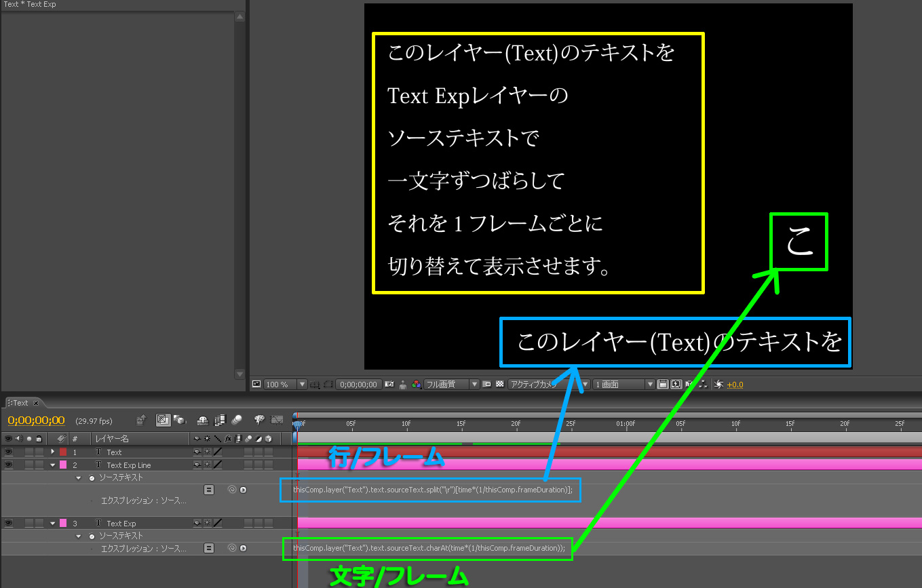This screenshot has width=922, height=588.
Task: Hide the Text Exp layer eye icon
Action: point(8,523)
